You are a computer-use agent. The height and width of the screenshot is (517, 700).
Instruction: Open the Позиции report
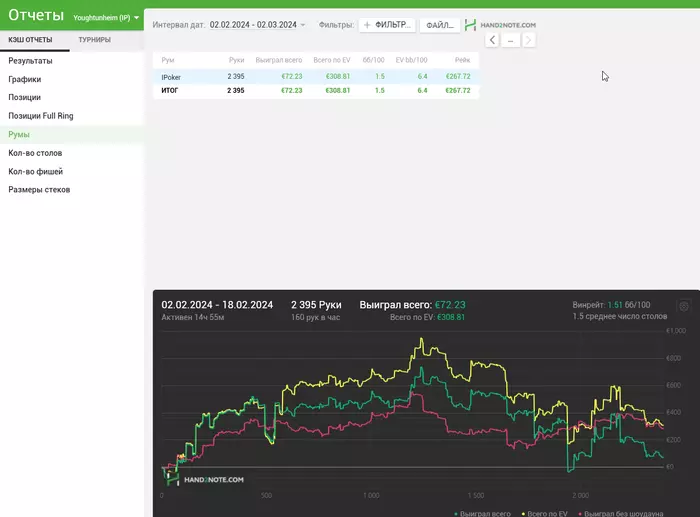(25, 97)
